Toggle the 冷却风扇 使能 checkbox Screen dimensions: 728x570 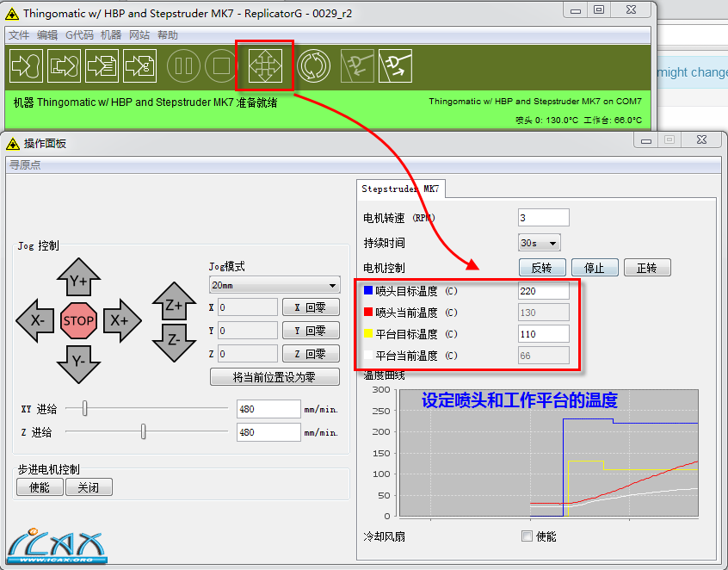click(x=527, y=536)
